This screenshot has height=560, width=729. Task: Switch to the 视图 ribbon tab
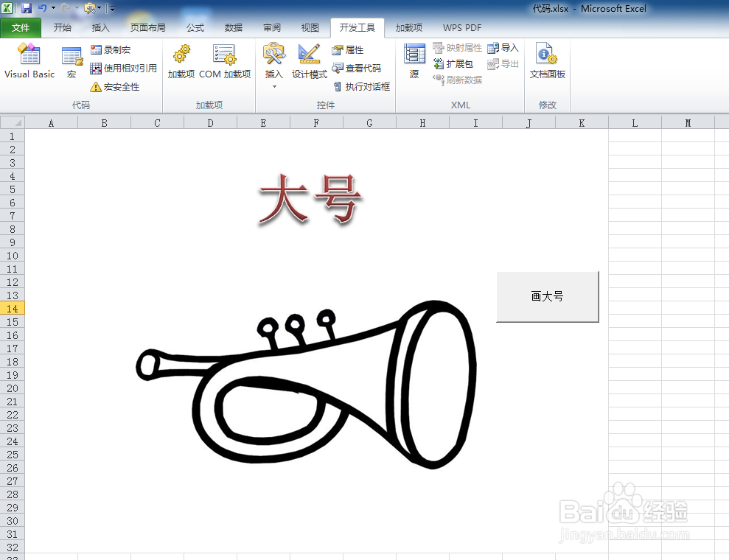click(310, 28)
